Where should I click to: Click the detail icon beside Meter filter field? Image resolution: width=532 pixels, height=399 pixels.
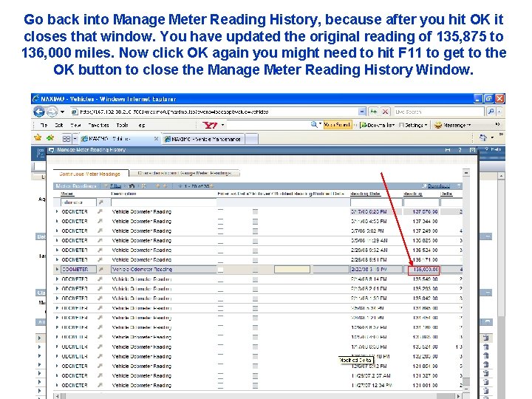100,202
